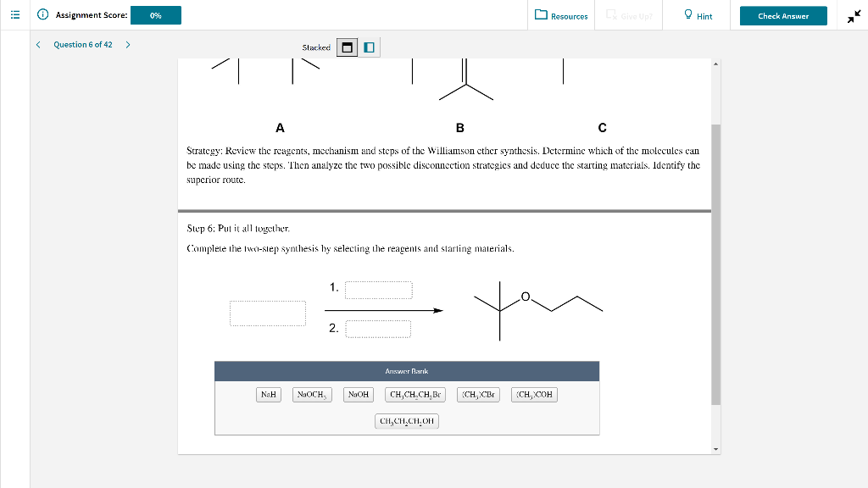Open the assignment menu via hamburger icon
Viewport: 868px width, 488px height.
(13, 14)
